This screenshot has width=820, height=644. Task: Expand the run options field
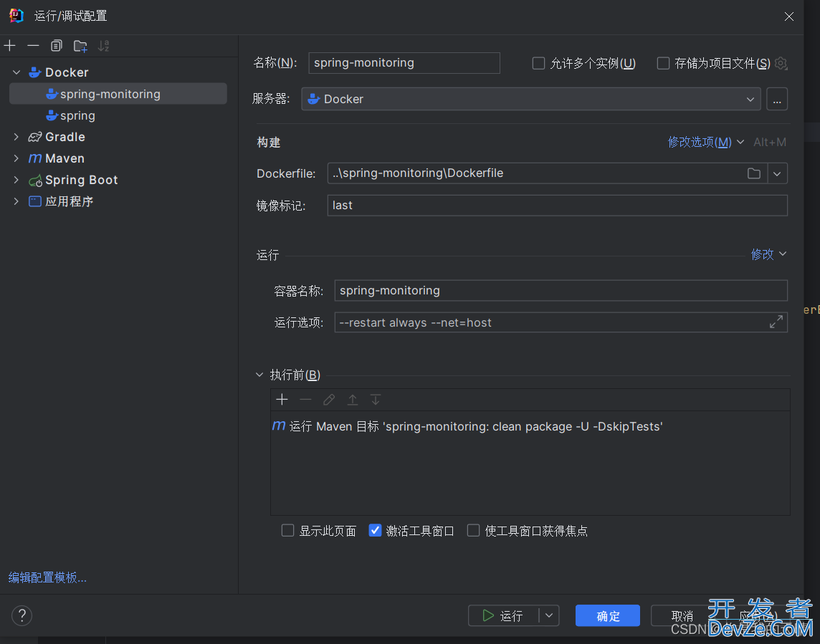[x=776, y=322]
